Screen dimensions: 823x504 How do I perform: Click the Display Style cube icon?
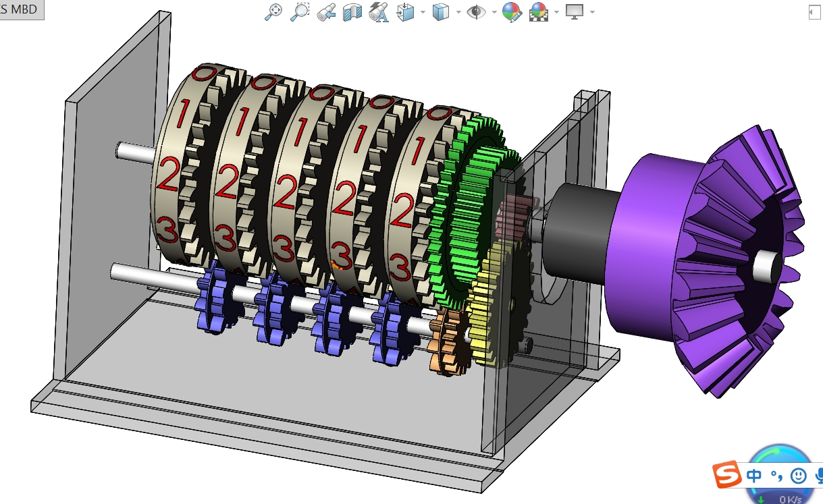click(441, 11)
